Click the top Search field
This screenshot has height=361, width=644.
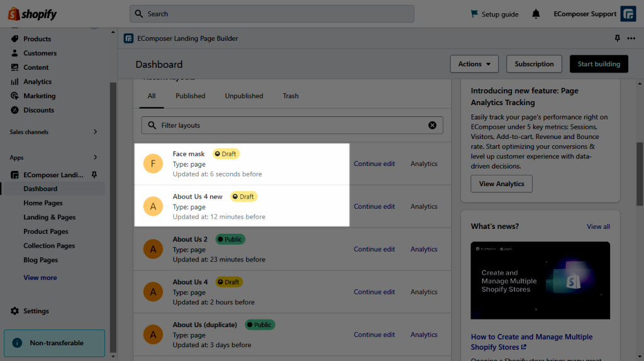tap(272, 14)
